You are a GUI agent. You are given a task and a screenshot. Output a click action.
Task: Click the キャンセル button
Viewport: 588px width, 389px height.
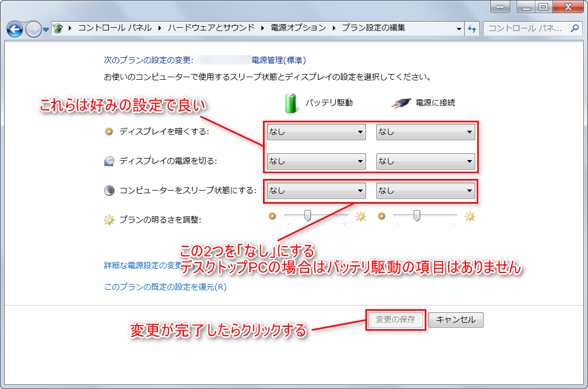coord(456,320)
